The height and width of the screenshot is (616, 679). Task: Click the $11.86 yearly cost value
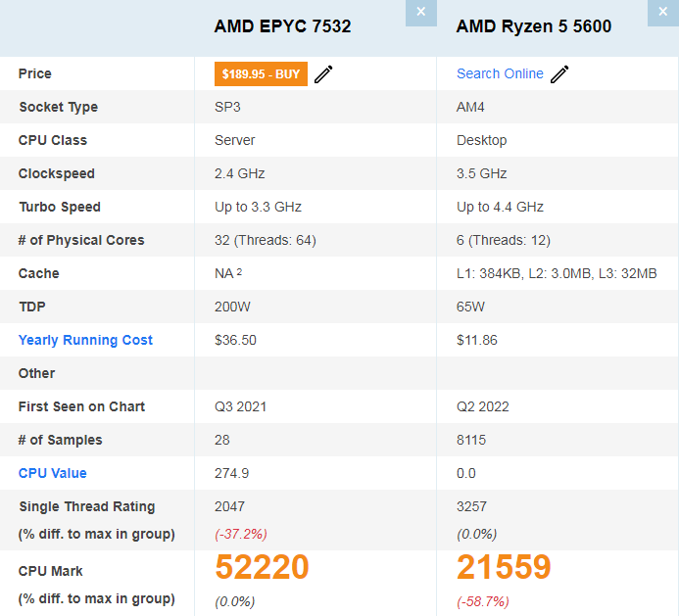pyautogui.click(x=477, y=340)
